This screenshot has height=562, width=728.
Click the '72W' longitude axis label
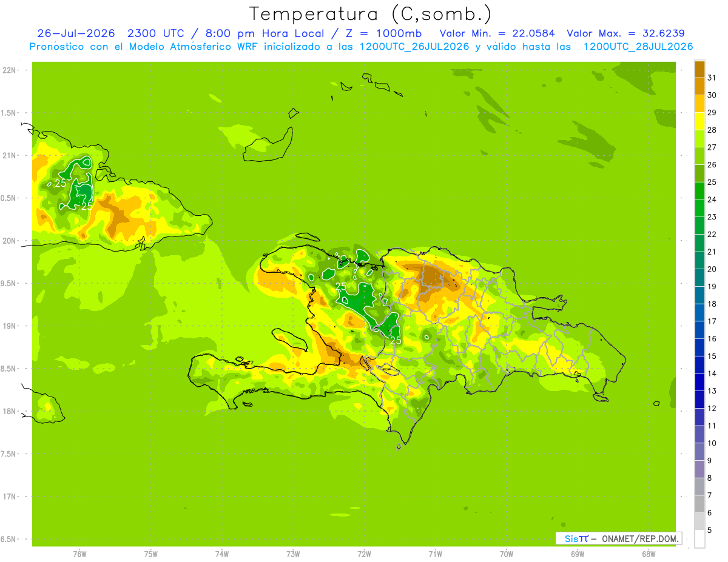pyautogui.click(x=364, y=554)
